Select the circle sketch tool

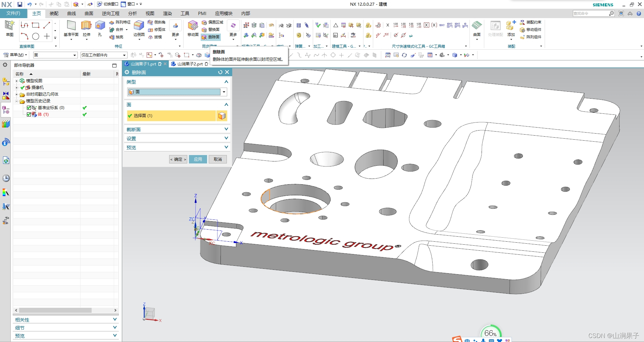(36, 36)
